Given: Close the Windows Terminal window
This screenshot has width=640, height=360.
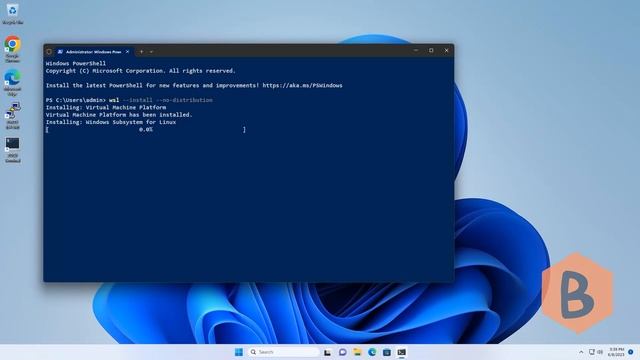Looking at the screenshot, I should [x=446, y=51].
